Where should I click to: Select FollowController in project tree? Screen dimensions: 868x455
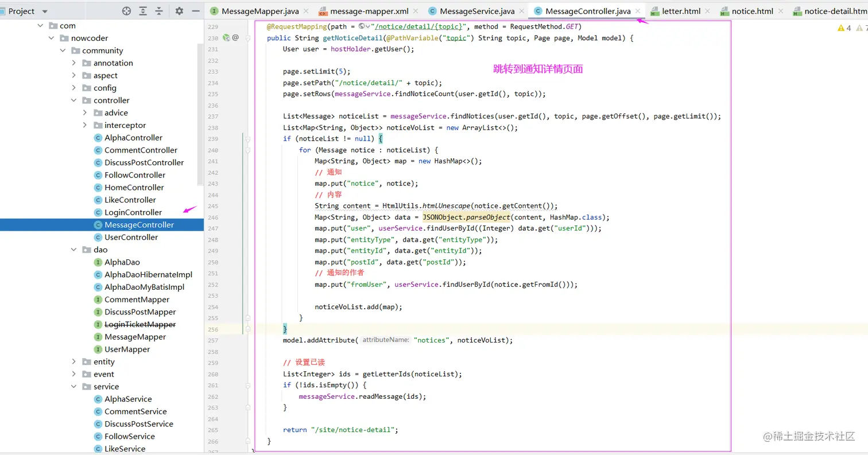tap(135, 175)
